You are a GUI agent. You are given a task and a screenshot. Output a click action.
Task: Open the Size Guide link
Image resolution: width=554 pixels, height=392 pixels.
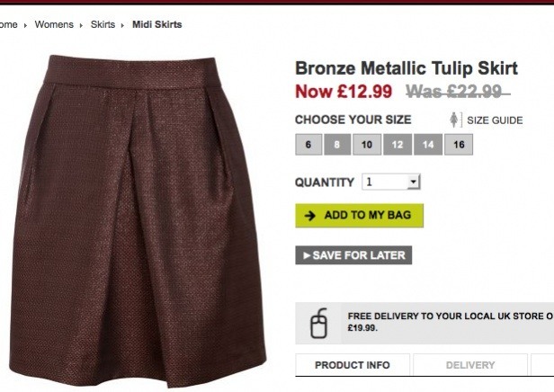click(x=494, y=120)
